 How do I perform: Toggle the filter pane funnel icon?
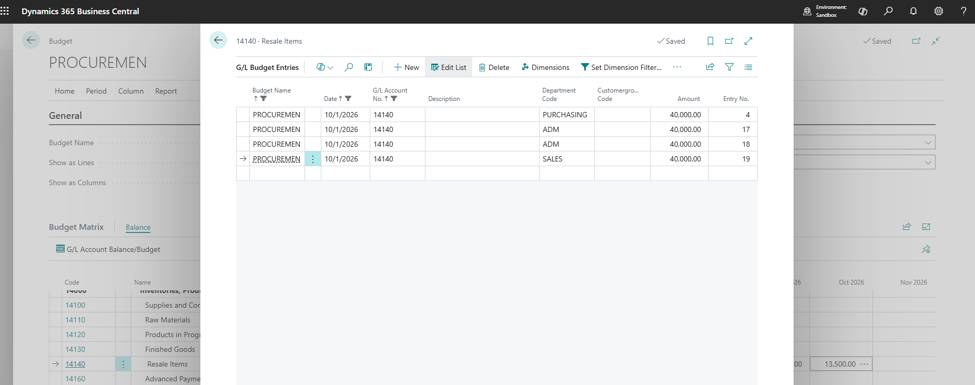[x=729, y=67]
